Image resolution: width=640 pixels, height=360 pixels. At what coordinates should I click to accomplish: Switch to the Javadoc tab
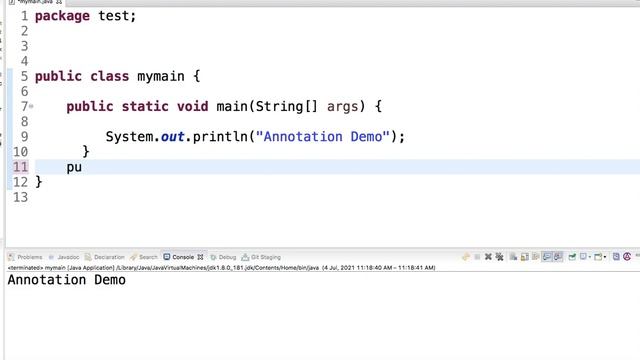pyautogui.click(x=68, y=257)
